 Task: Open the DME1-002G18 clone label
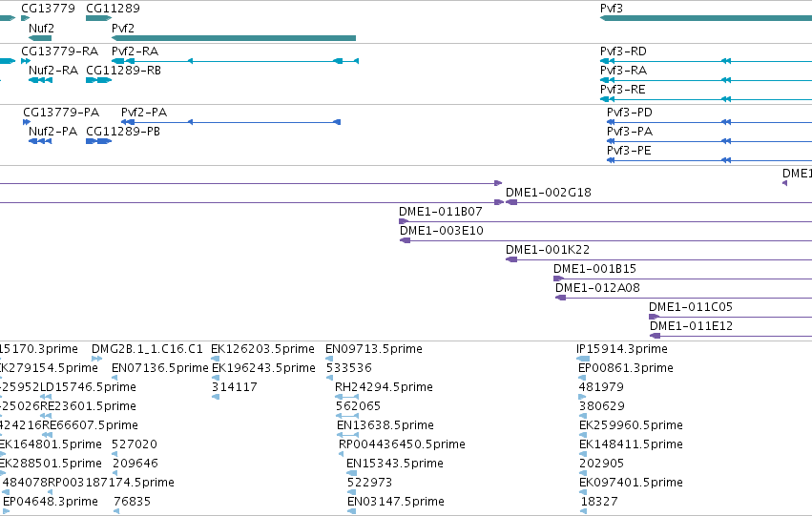tap(548, 193)
